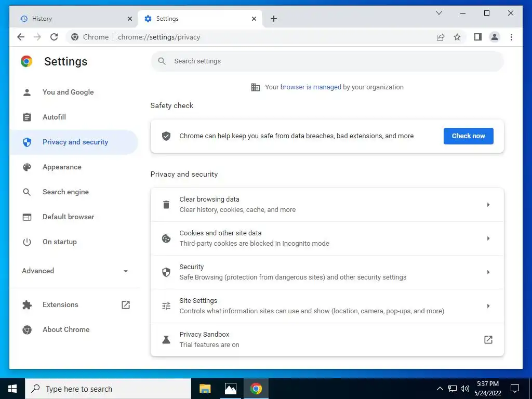
Task: Click the person icon for You and Google
Action: pyautogui.click(x=27, y=92)
